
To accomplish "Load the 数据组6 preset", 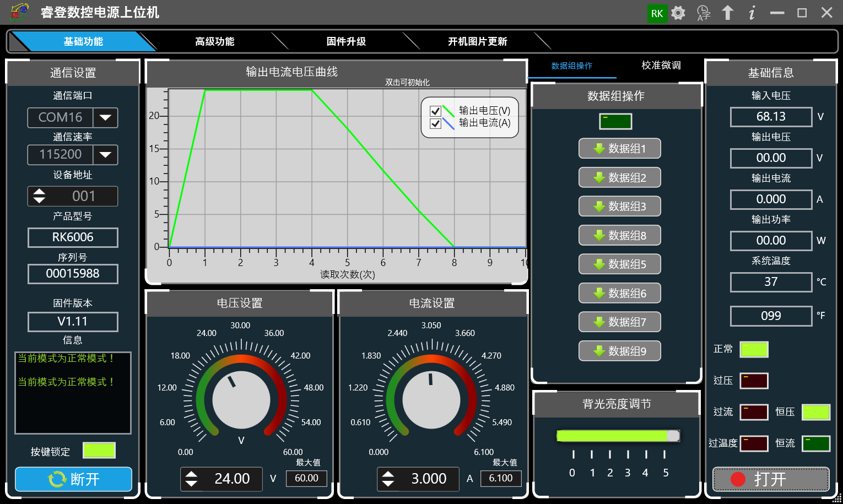I will [x=620, y=293].
